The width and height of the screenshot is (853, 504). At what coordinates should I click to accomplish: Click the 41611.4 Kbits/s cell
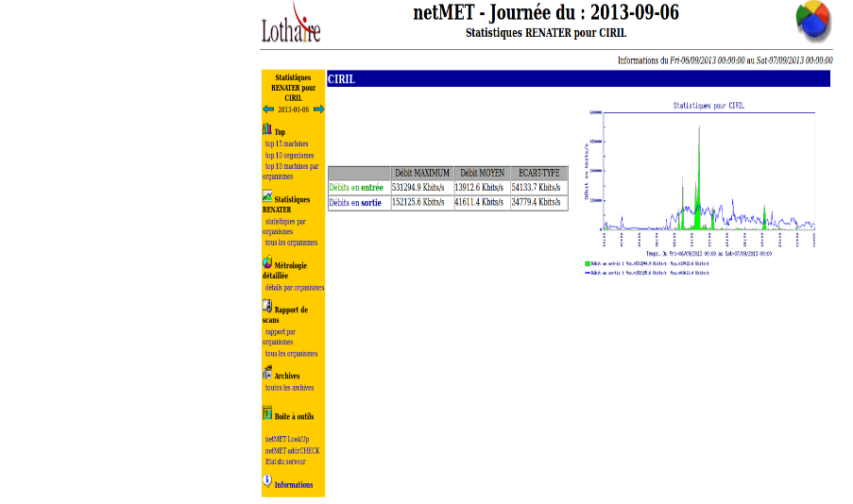482,202
